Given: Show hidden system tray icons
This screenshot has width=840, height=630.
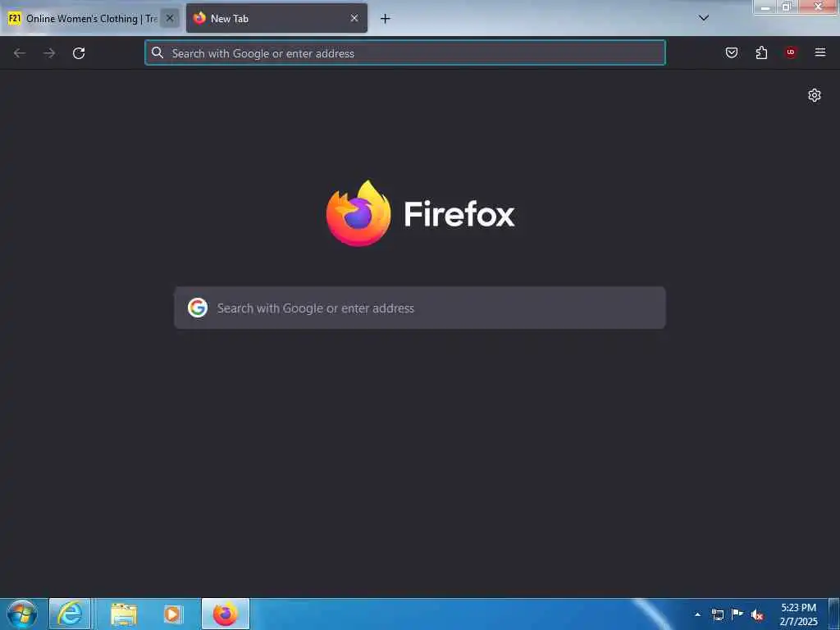Looking at the screenshot, I should click(x=697, y=614).
